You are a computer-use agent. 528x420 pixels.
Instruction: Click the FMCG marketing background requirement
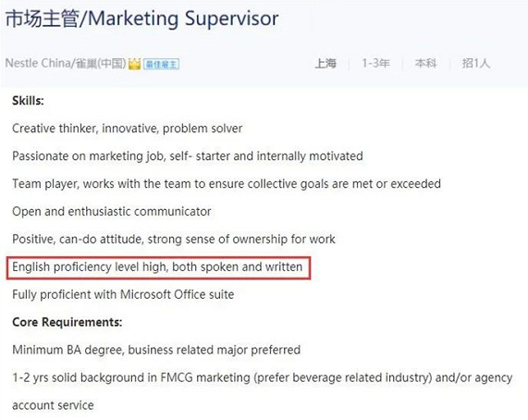pos(263,377)
